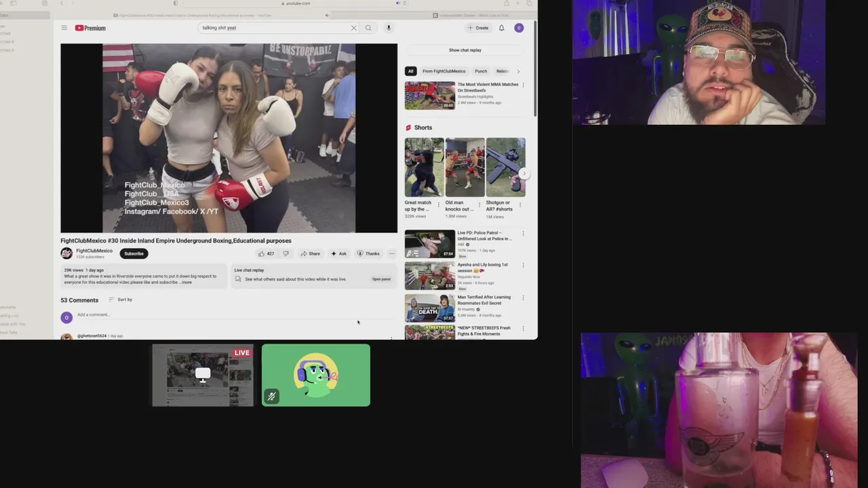Click the main video player
The height and width of the screenshot is (488, 868).
pyautogui.click(x=229, y=138)
